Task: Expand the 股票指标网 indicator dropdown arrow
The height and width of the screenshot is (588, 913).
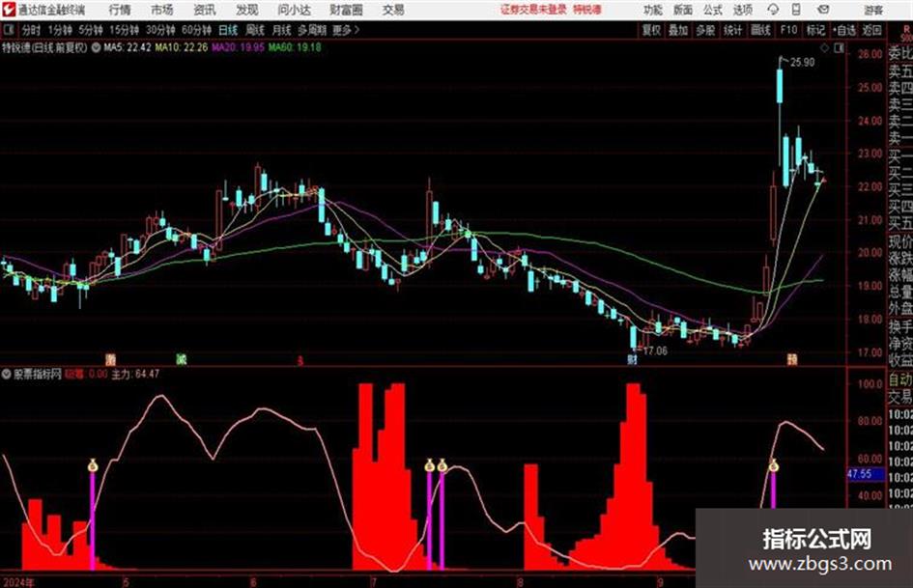Action: tap(7, 374)
